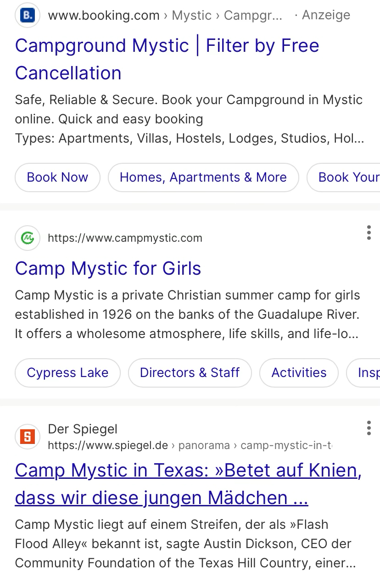This screenshot has width=380, height=588.
Task: Select the Homes, Apartments & More chip
Action: [203, 178]
